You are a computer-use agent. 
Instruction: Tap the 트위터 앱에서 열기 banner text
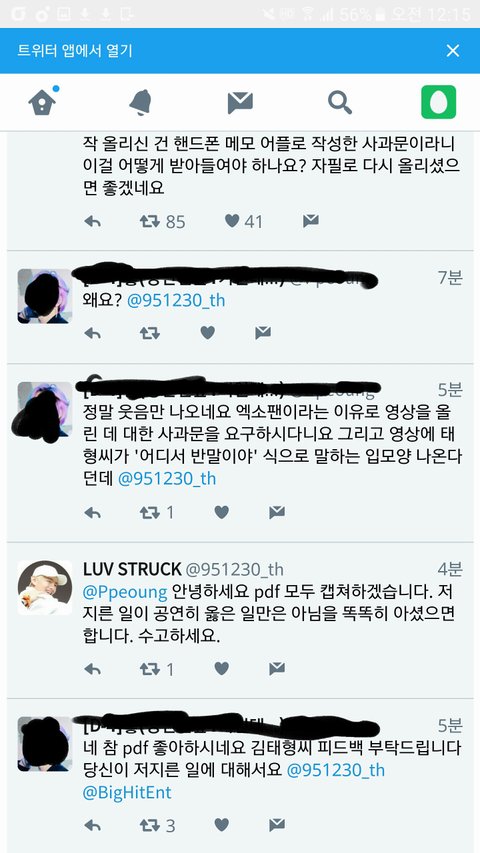75,51
